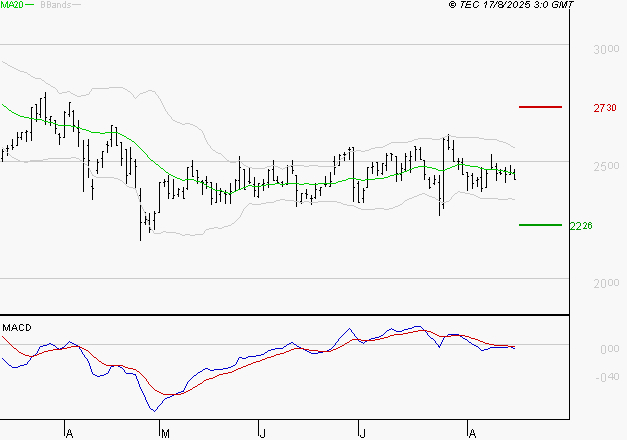Click the BBands legend label
The width and height of the screenshot is (627, 440).
[x=54, y=5]
